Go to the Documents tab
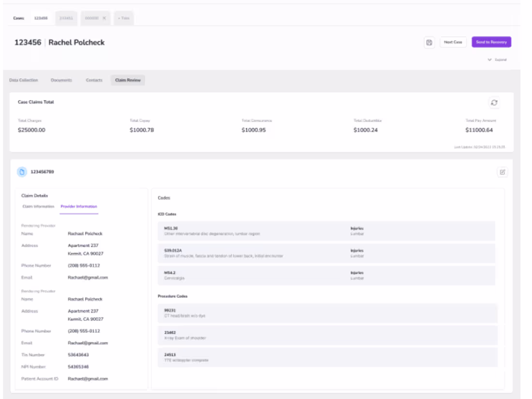The width and height of the screenshot is (532, 399). click(x=61, y=80)
